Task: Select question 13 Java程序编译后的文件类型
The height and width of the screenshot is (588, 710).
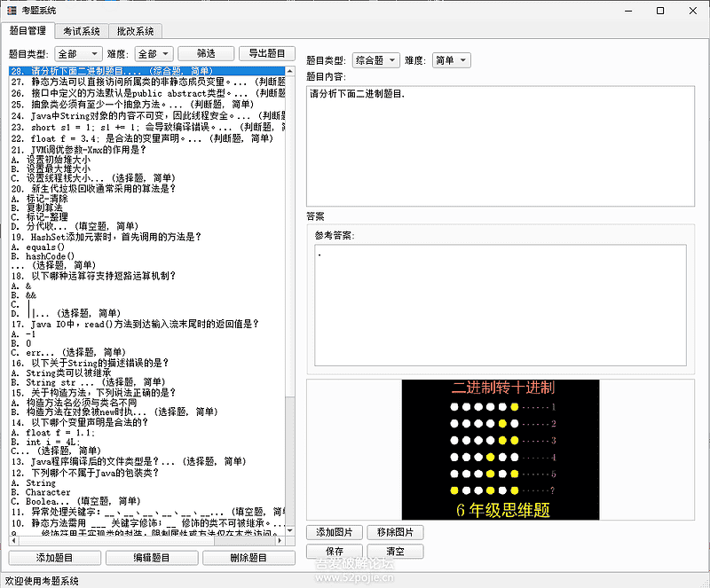Action: [x=147, y=461]
